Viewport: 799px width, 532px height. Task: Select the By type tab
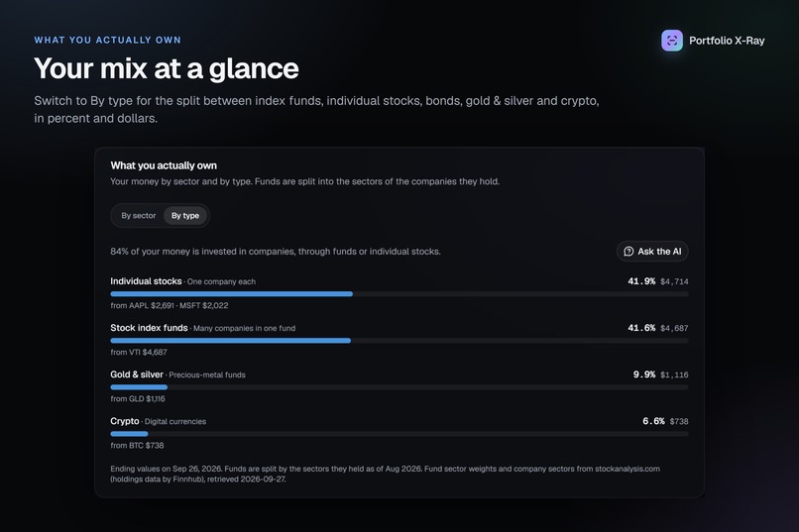coord(185,216)
